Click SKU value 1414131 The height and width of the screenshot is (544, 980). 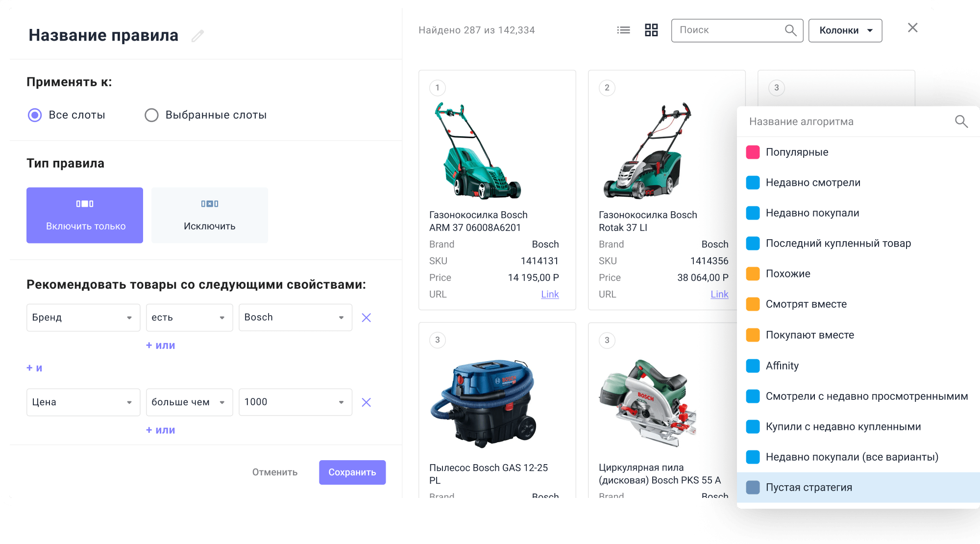539,261
